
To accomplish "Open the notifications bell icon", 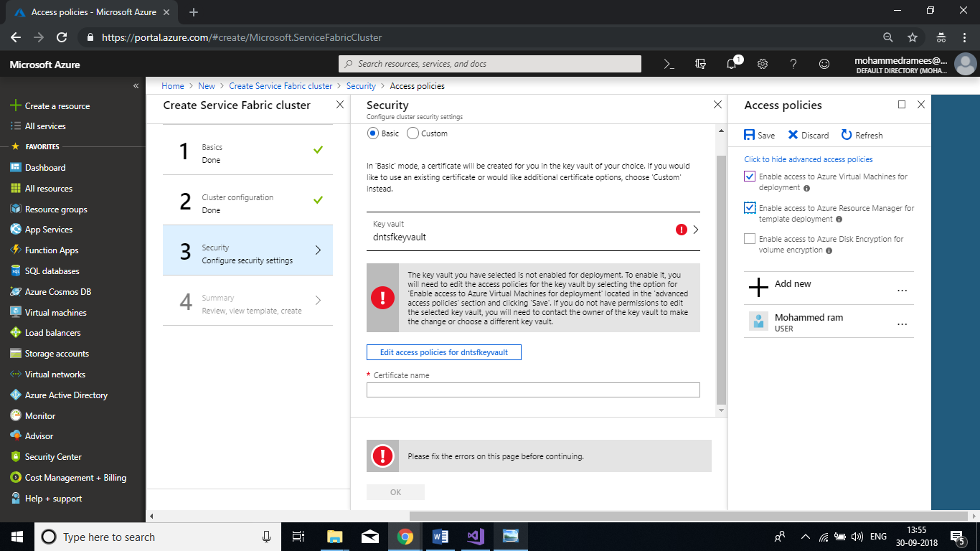I will [x=731, y=64].
